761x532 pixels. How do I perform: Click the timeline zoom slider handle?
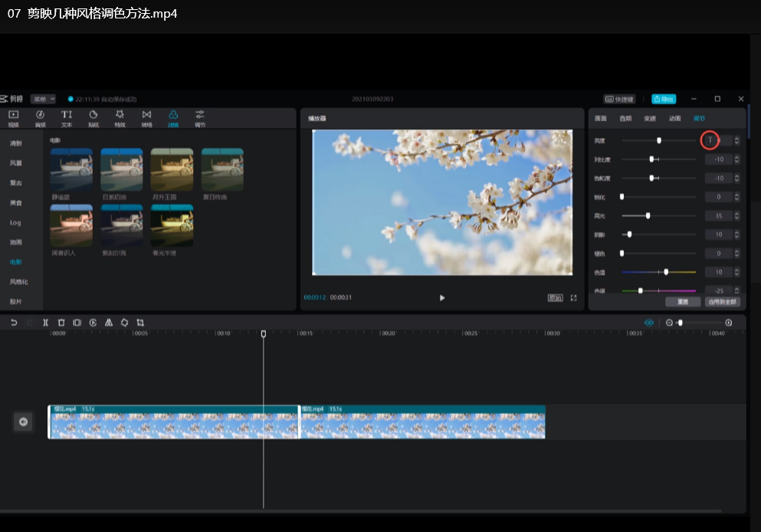click(680, 323)
